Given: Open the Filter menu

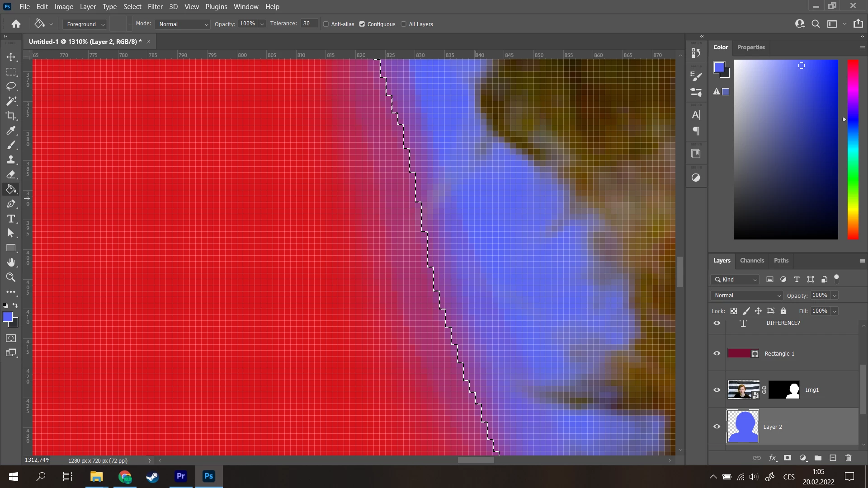Looking at the screenshot, I should pos(155,7).
